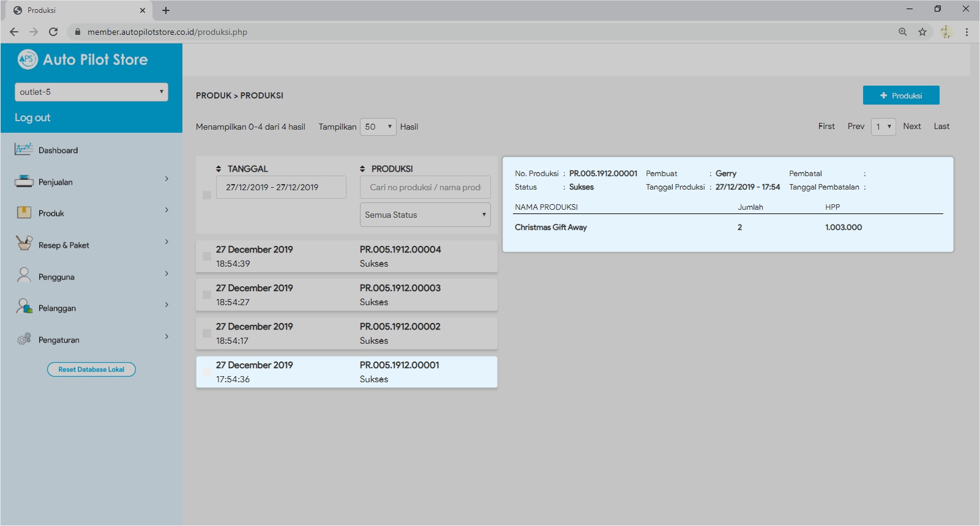Screen dimensions: 980x526
Task: Tick the select-all checkbox in table header
Action: [x=207, y=195]
